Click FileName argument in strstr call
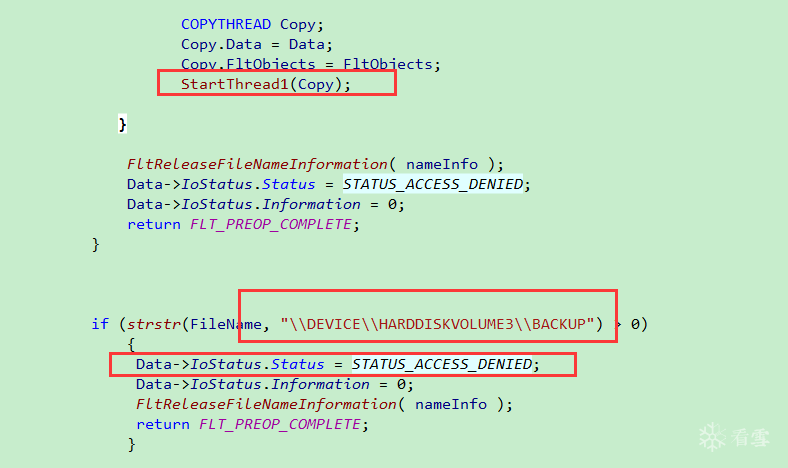This screenshot has width=788, height=468. 226,324
